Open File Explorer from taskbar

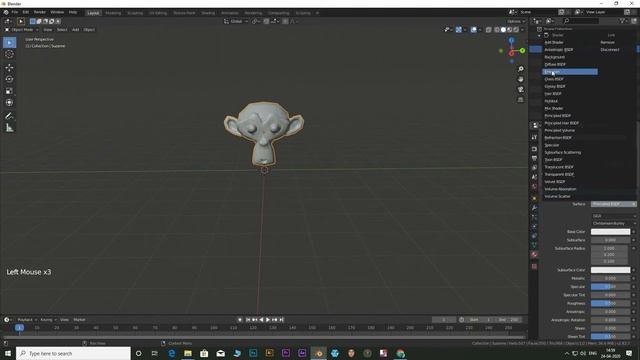[188, 353]
